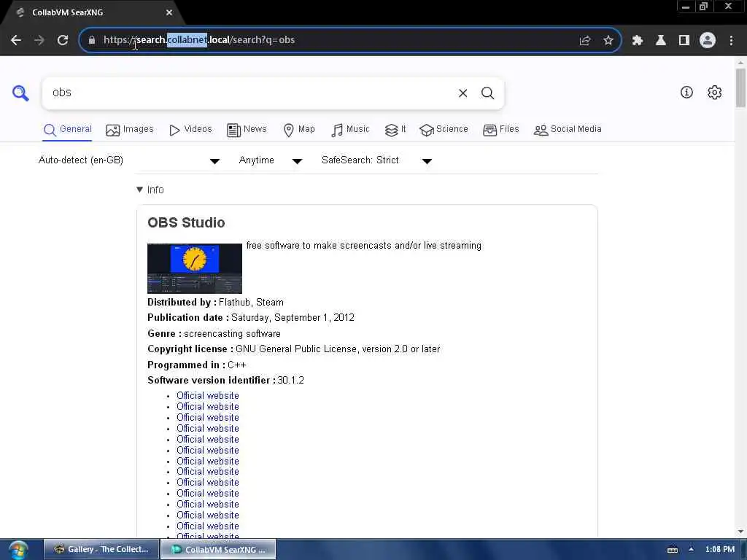Switch to the It tab
This screenshot has width=747, height=560.
click(395, 130)
